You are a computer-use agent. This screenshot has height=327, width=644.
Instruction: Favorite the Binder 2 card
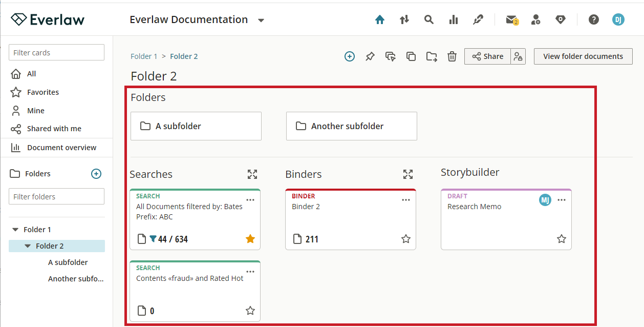pos(406,239)
